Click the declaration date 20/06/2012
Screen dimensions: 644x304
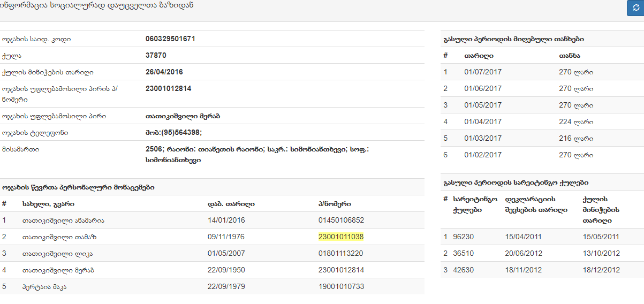pos(524,254)
